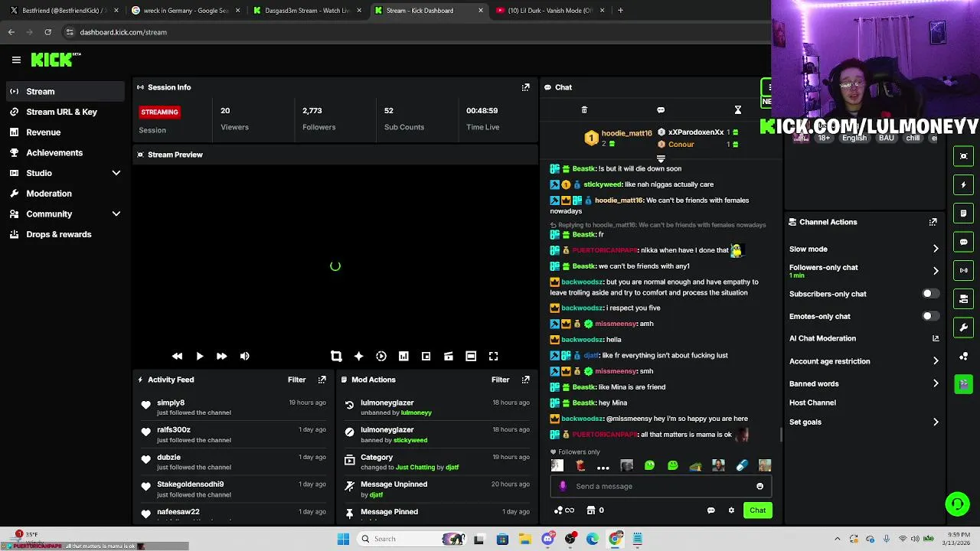Click the broadcast signal icon in right sidebar
The image size is (980, 551).
point(963,270)
